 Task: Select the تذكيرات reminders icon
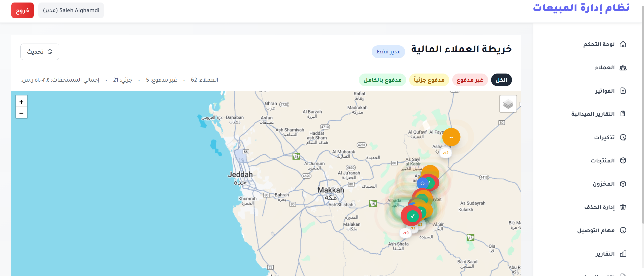(x=623, y=137)
